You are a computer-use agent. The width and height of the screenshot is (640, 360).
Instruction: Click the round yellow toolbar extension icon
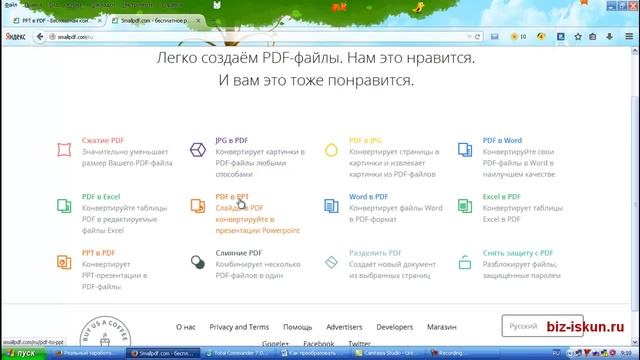(541, 37)
